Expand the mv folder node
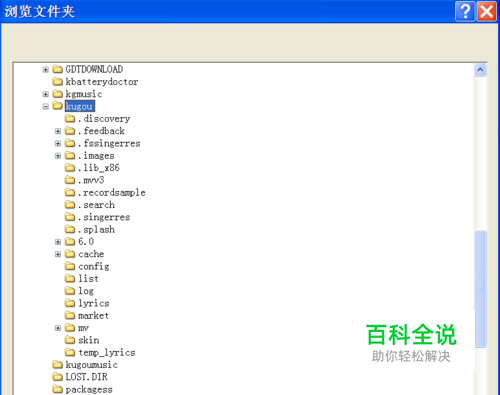The image size is (500, 395). click(x=58, y=328)
